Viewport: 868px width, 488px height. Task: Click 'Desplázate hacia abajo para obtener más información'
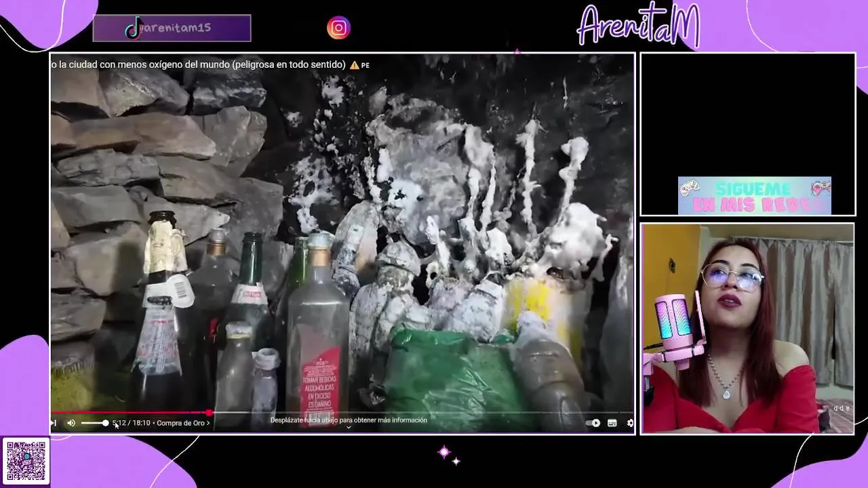[x=349, y=420]
